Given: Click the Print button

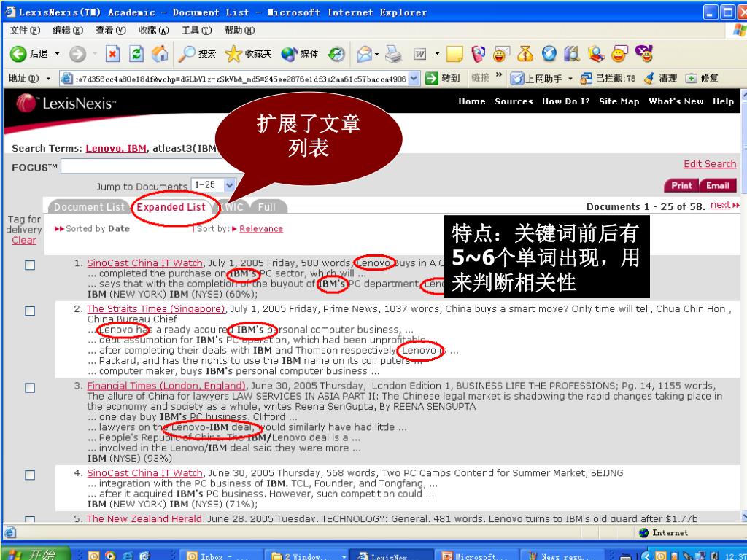Looking at the screenshot, I should (681, 186).
